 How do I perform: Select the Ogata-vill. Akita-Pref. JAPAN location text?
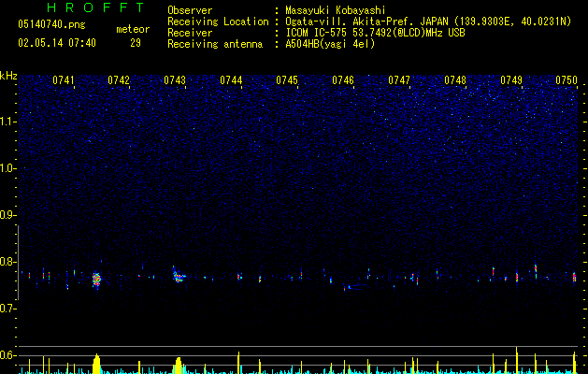click(428, 22)
